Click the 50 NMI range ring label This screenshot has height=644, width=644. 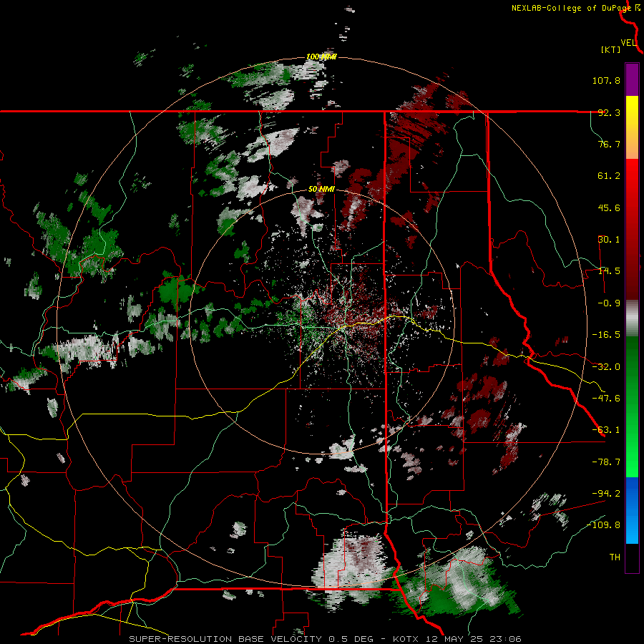point(321,190)
